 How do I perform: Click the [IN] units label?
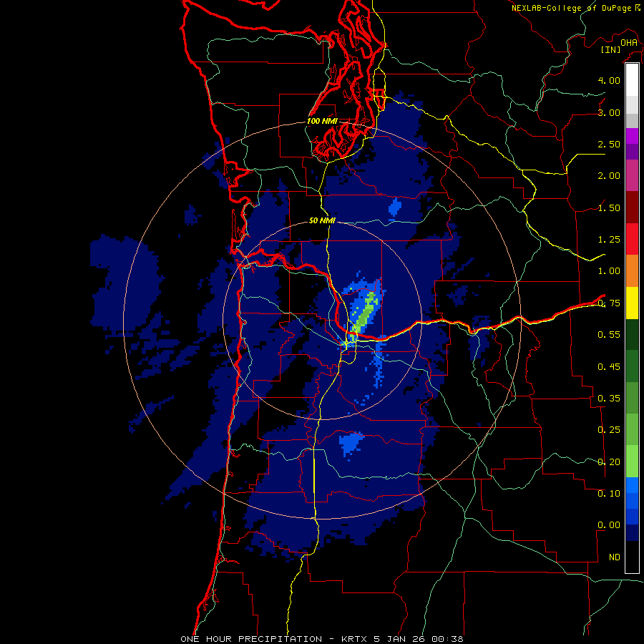(610, 49)
